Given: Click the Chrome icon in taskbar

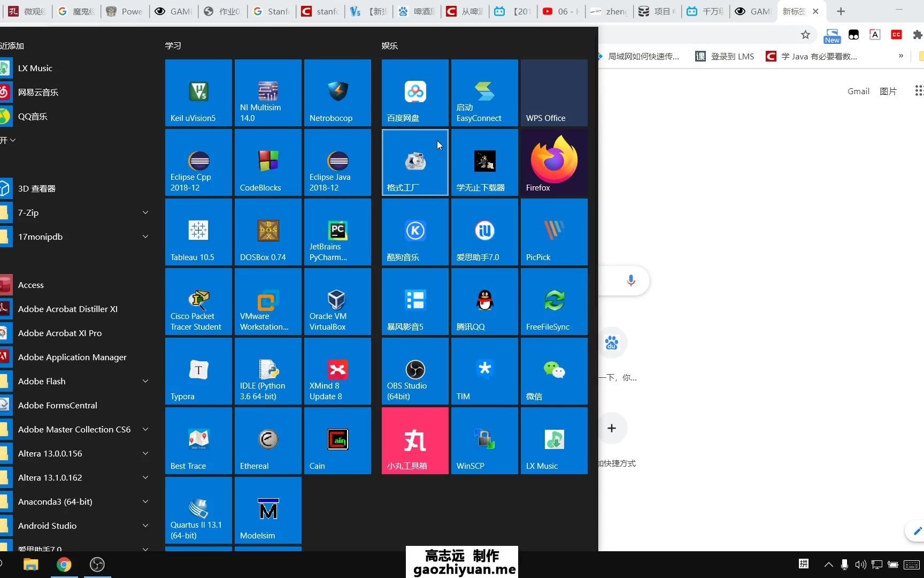Looking at the screenshot, I should click(x=64, y=565).
